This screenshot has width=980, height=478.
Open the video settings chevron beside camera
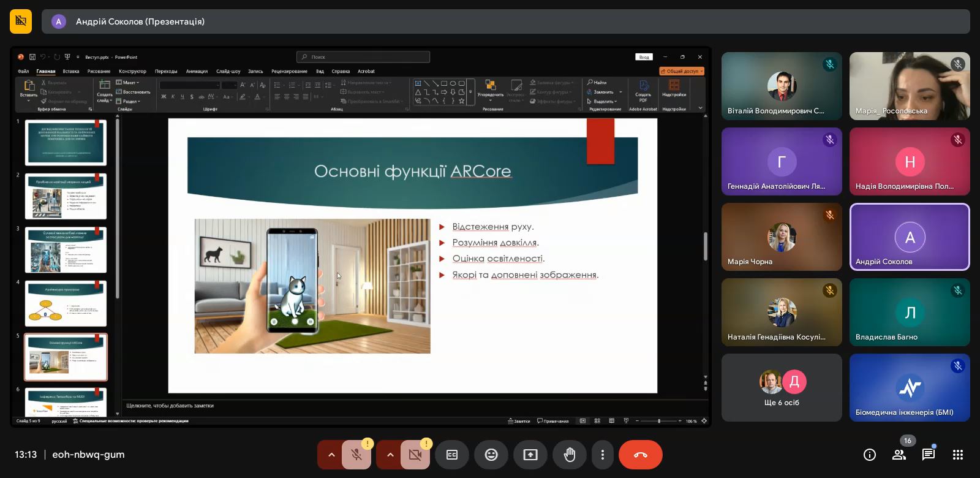pyautogui.click(x=390, y=455)
